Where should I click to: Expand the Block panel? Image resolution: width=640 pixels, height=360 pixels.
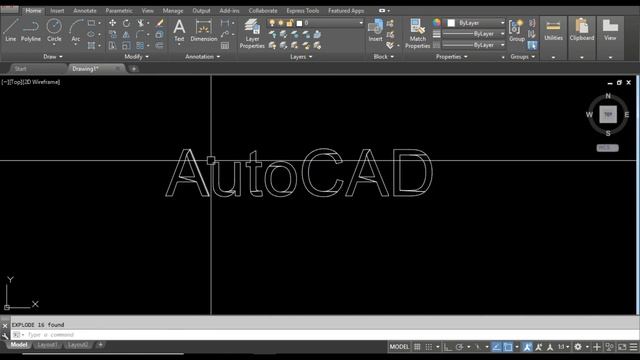tap(383, 57)
